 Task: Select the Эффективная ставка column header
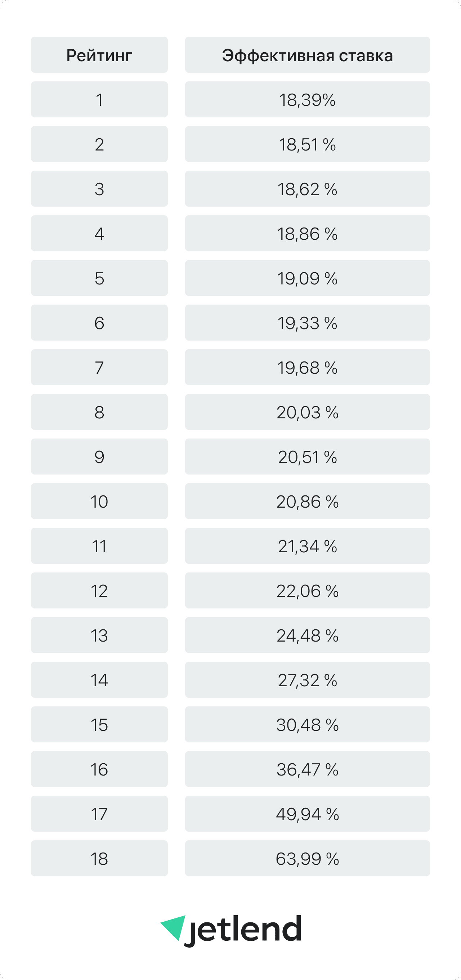pyautogui.click(x=307, y=55)
